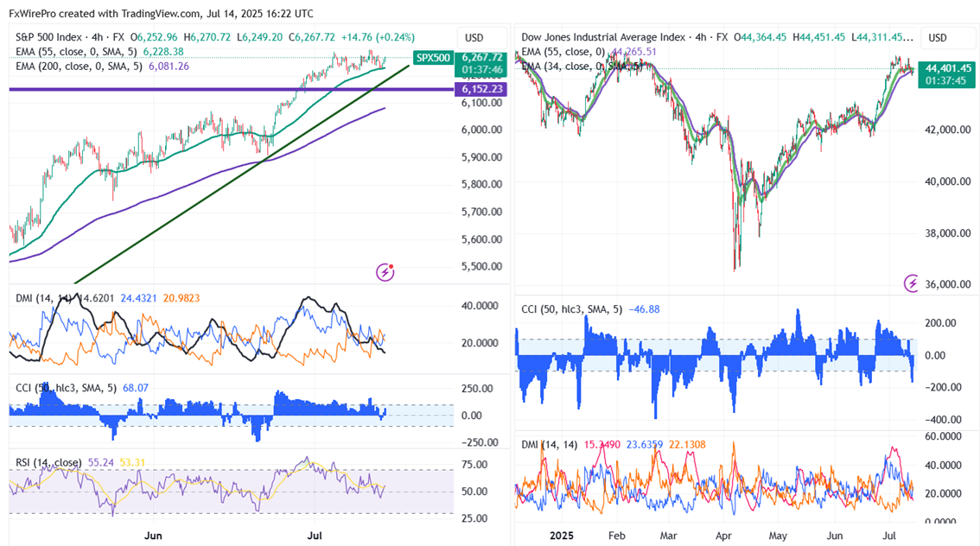Click the Dow Jones Industrial Average Index title
Screen dimensions: 980x546
(x=603, y=37)
